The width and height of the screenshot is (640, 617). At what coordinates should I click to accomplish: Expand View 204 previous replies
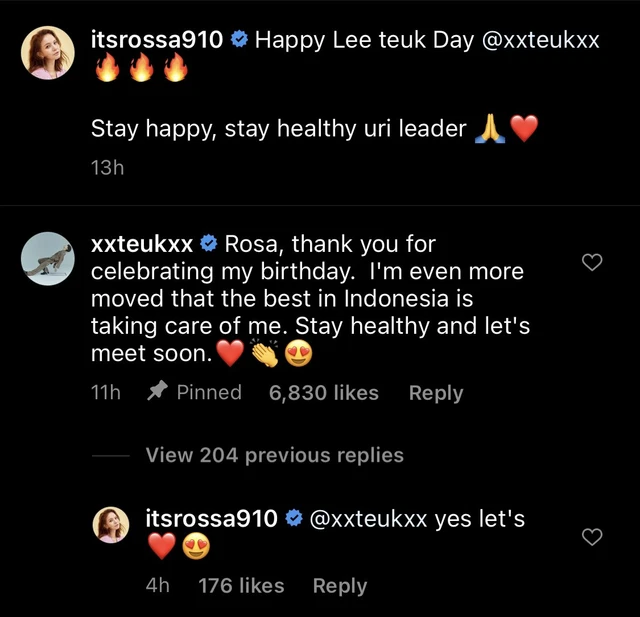[x=275, y=455]
